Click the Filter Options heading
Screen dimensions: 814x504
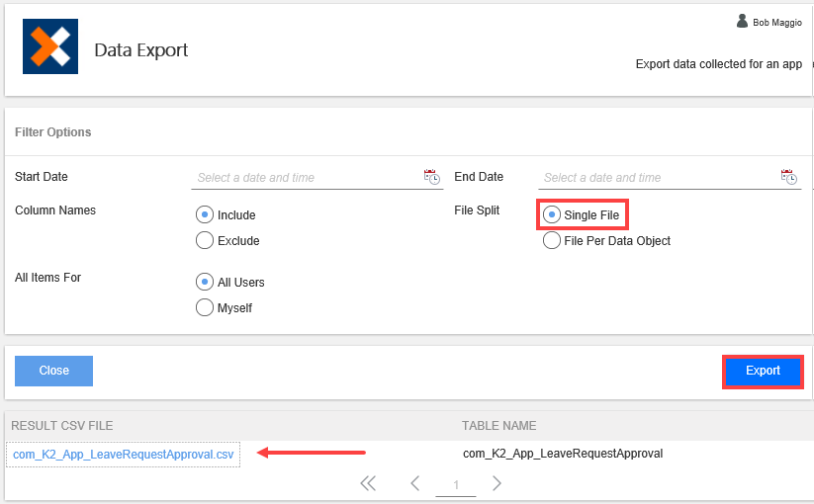tap(53, 132)
